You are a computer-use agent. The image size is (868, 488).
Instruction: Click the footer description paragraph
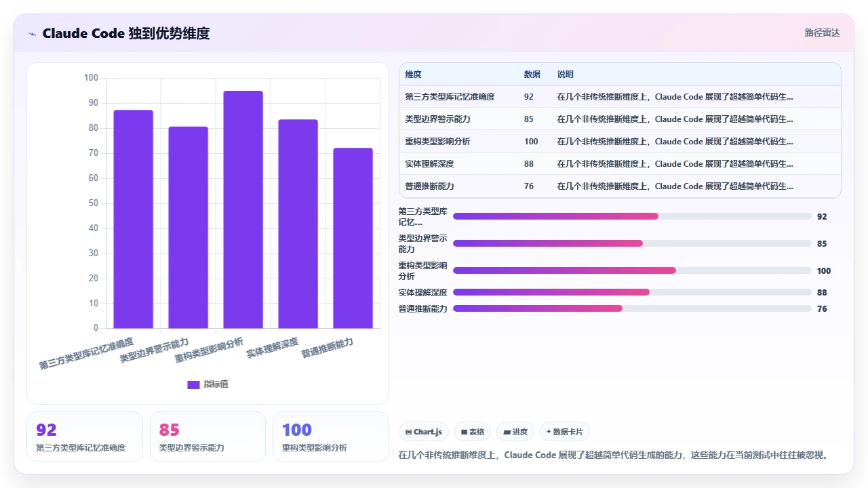614,455
